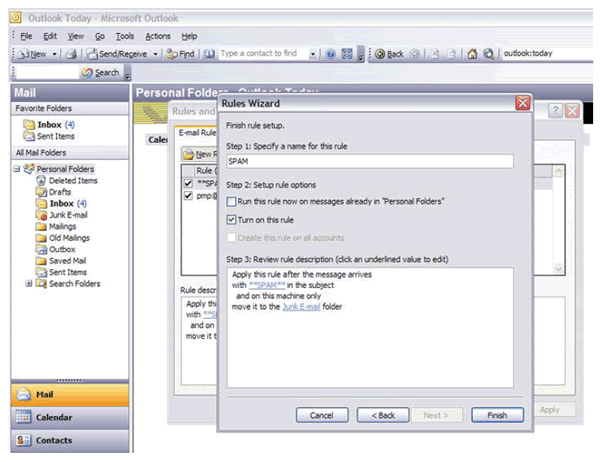Click the Find toolbar button
Screen dimensions: 600x462
181,54
